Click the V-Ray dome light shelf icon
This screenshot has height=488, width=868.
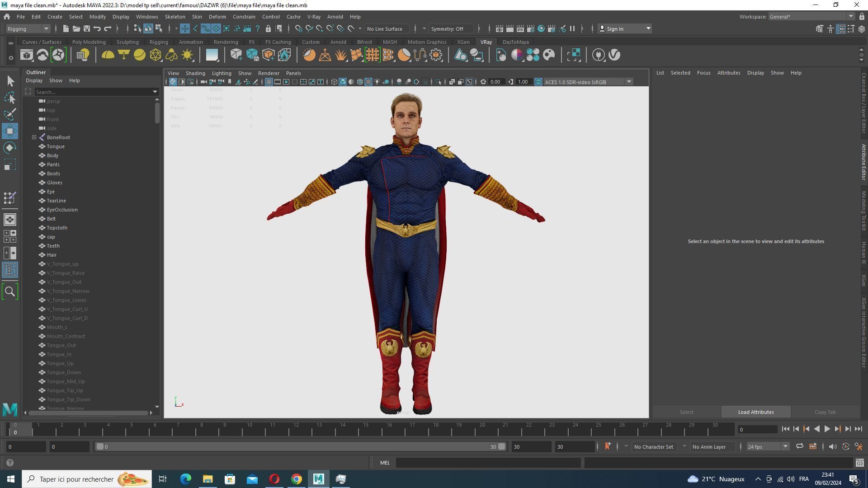point(108,55)
